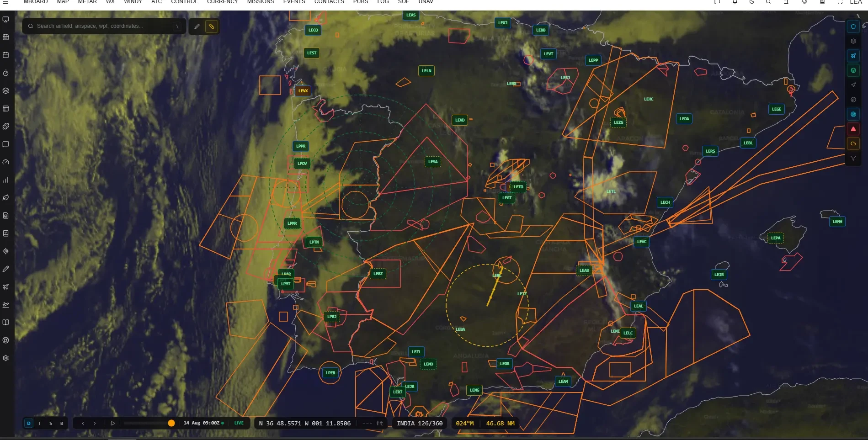Open the hamburger menu icon
The width and height of the screenshot is (868, 440).
(6, 2)
